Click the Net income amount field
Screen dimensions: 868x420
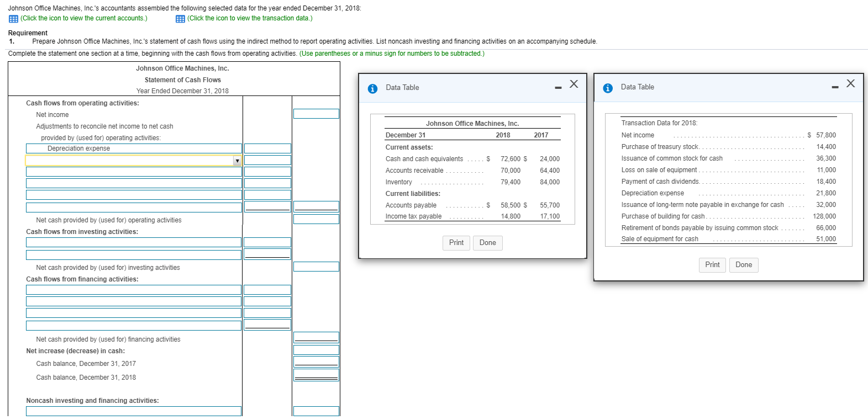pos(316,114)
